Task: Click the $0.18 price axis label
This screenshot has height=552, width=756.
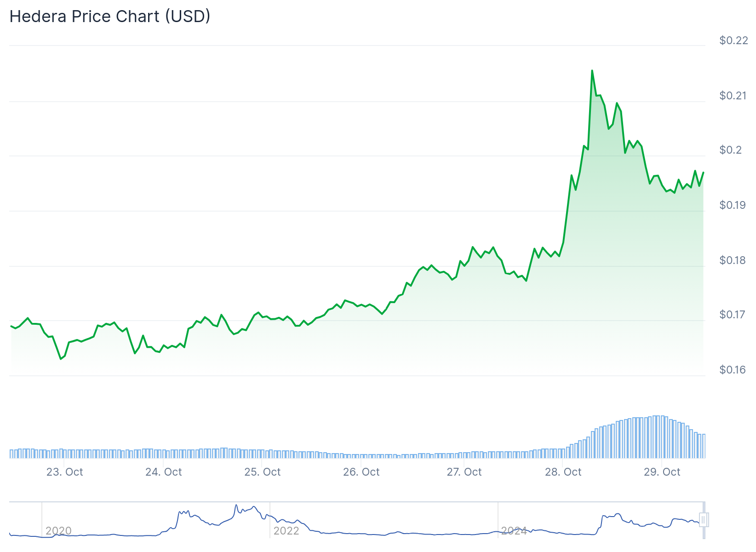Action: (733, 260)
